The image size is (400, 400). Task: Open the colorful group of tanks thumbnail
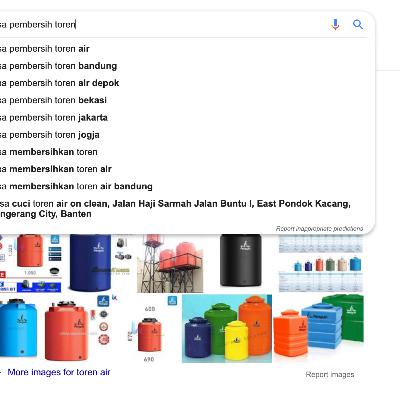tap(227, 329)
